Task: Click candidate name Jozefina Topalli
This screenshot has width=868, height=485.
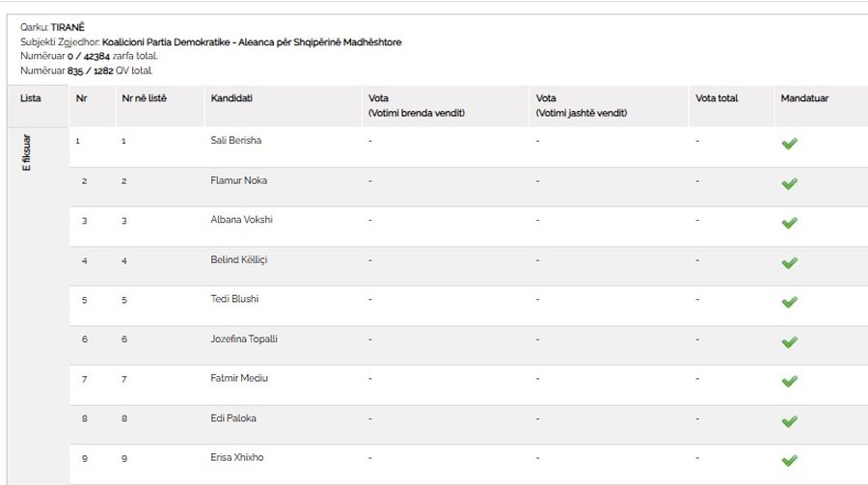Action: point(244,338)
